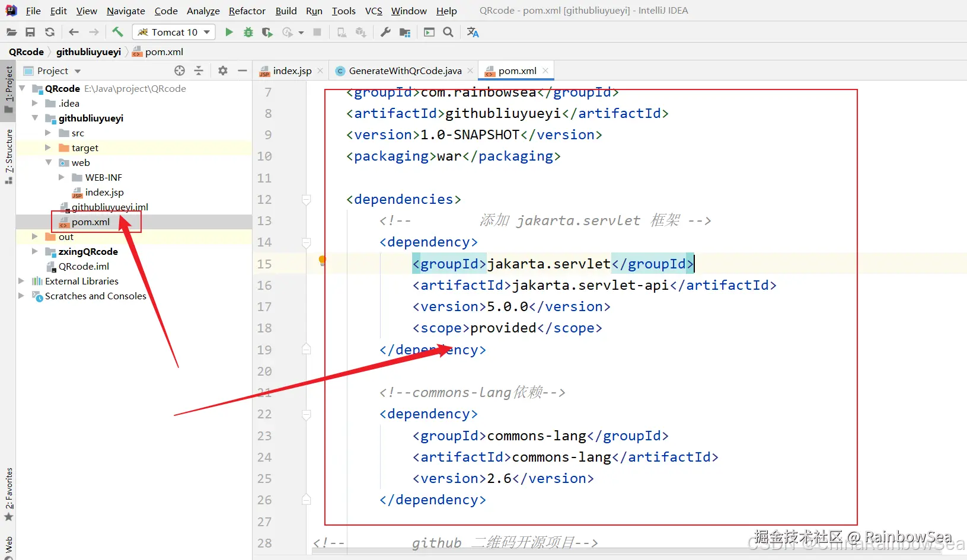Open the profiler options dropdown arrow
Screen dimensions: 967x560
pyautogui.click(x=301, y=33)
